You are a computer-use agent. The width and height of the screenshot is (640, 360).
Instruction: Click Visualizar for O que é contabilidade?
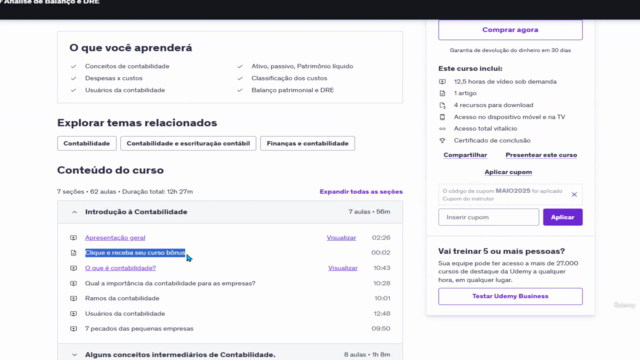(x=343, y=268)
